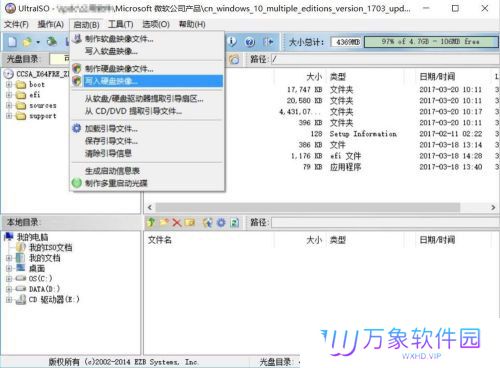The height and width of the screenshot is (368, 500).
Task: Click the local panel Up folder icon
Action: [x=151, y=222]
